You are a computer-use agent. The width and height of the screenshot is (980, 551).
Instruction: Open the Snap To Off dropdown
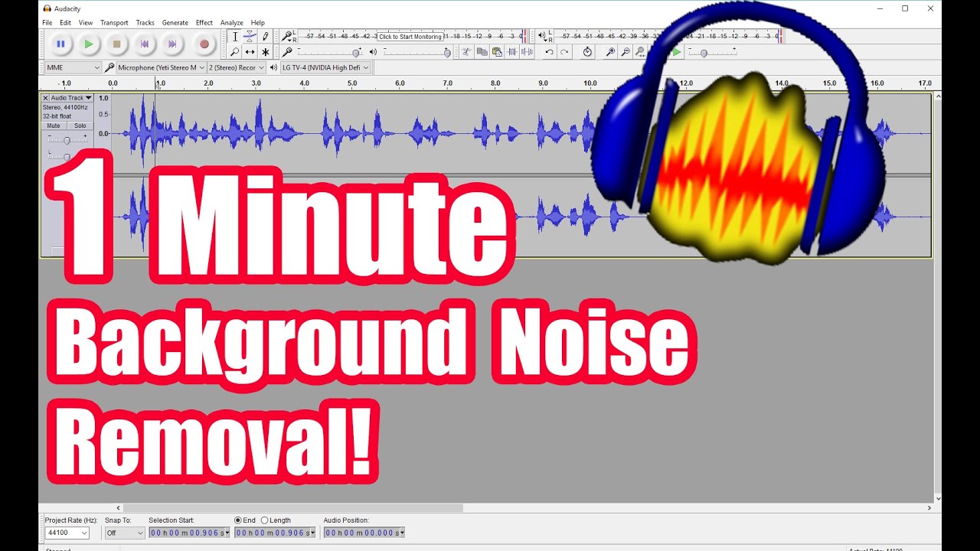(125, 533)
